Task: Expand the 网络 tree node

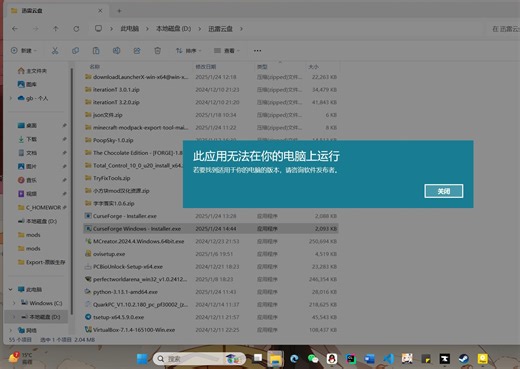Action: (11, 330)
